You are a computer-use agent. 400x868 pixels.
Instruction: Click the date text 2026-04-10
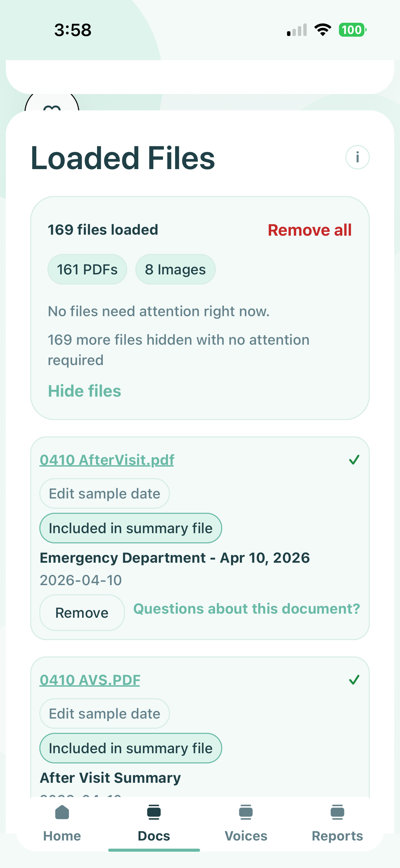click(81, 580)
